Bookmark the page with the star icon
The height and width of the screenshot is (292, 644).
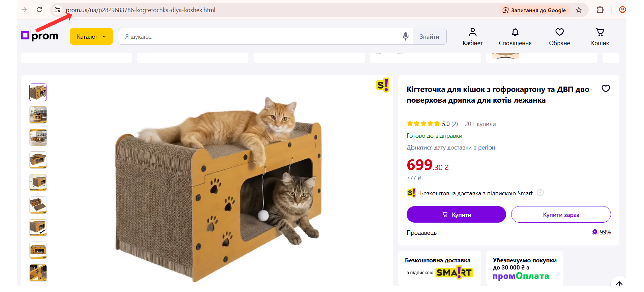(579, 10)
